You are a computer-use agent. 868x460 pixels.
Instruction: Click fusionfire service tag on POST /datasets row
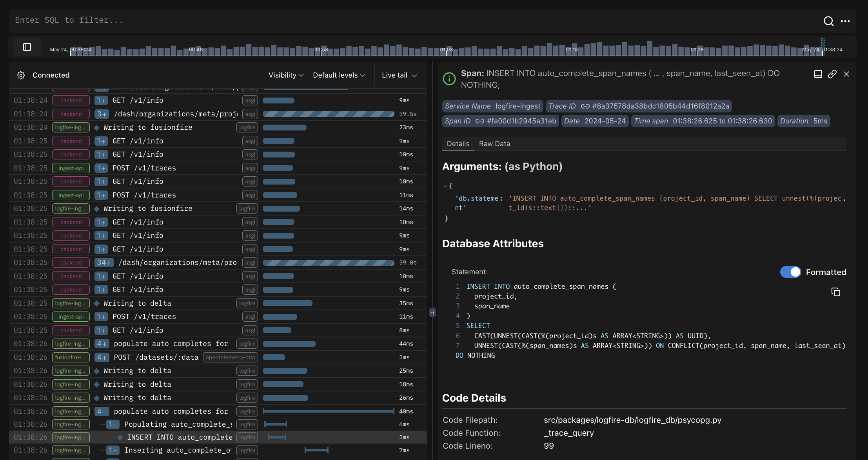[x=71, y=357]
